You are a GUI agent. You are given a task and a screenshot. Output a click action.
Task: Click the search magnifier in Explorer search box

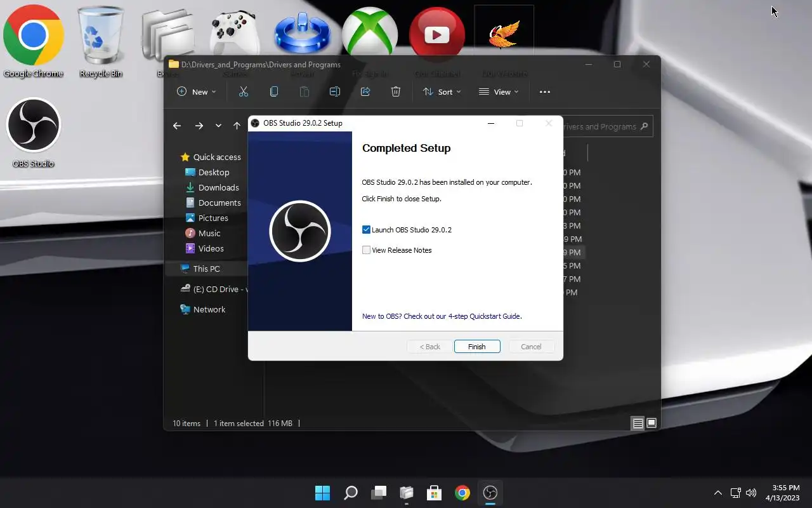click(644, 126)
